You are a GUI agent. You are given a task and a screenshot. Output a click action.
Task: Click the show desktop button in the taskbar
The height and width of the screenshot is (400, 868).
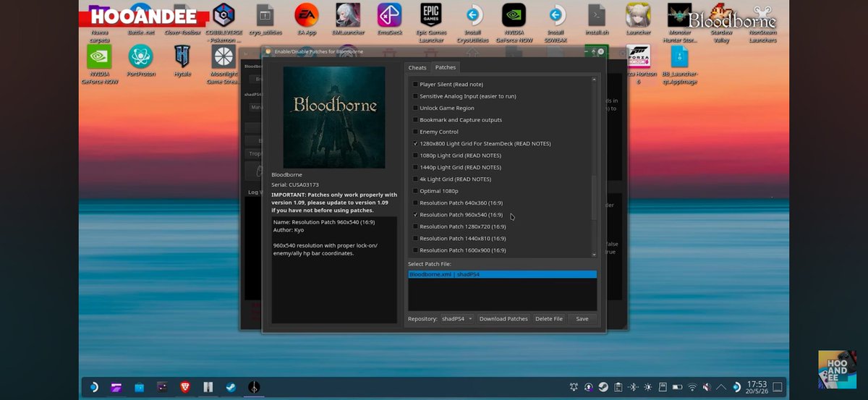pos(777,387)
